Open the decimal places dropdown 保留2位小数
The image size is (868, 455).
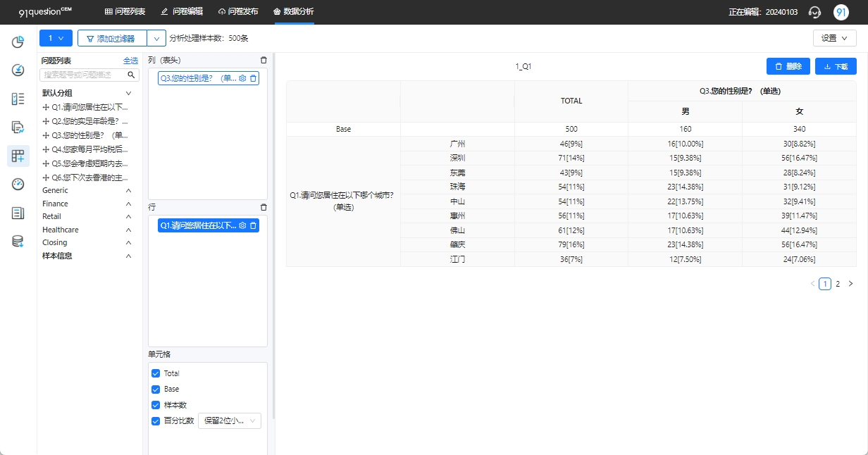(x=230, y=420)
